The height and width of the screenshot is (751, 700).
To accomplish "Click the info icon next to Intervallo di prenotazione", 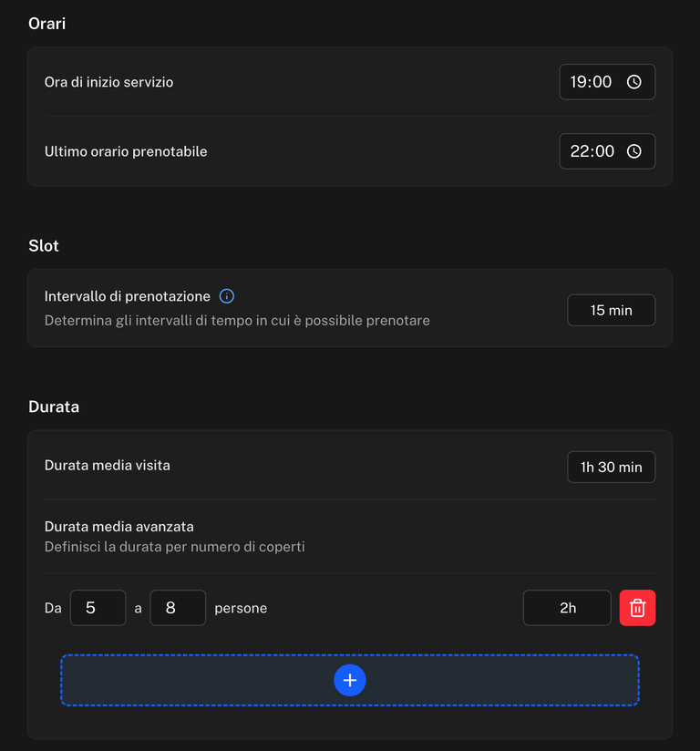I will (227, 296).
